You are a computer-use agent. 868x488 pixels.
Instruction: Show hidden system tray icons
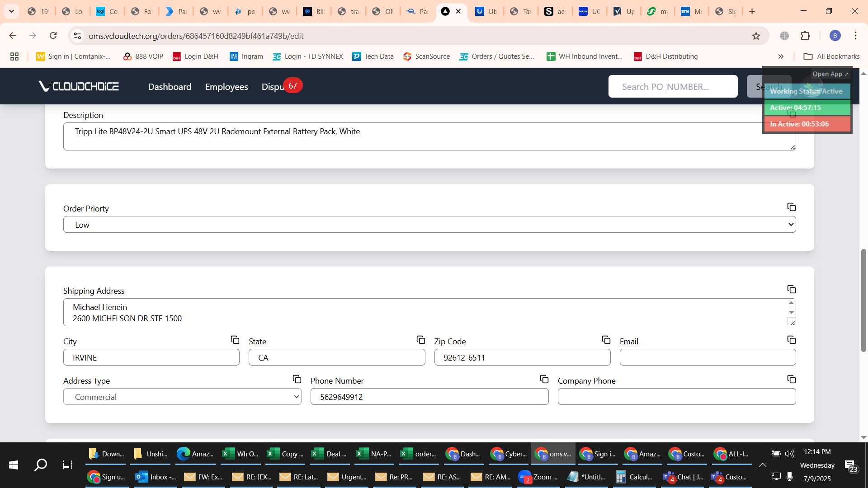(x=762, y=465)
